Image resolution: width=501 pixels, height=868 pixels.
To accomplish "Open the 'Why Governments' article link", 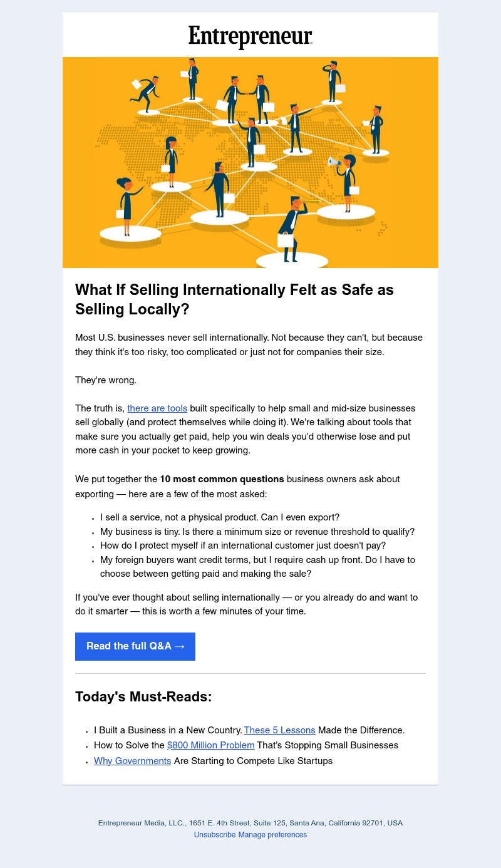I will (132, 761).
